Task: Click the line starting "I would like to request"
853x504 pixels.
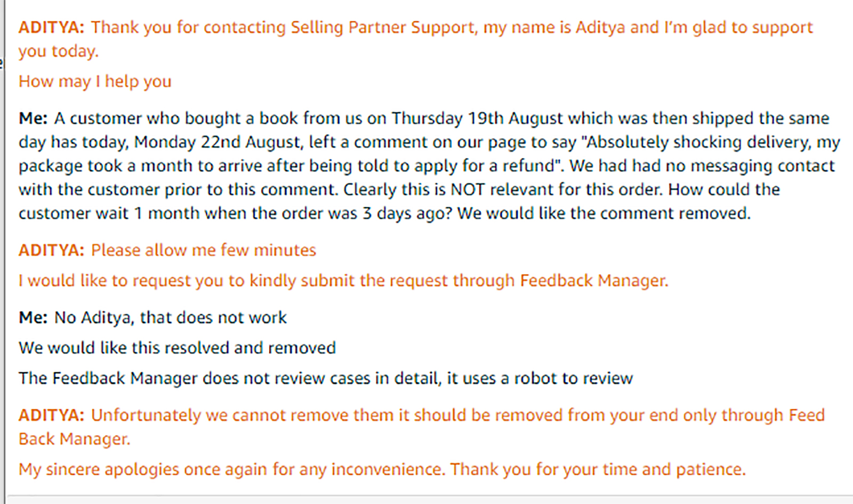Action: [343, 281]
